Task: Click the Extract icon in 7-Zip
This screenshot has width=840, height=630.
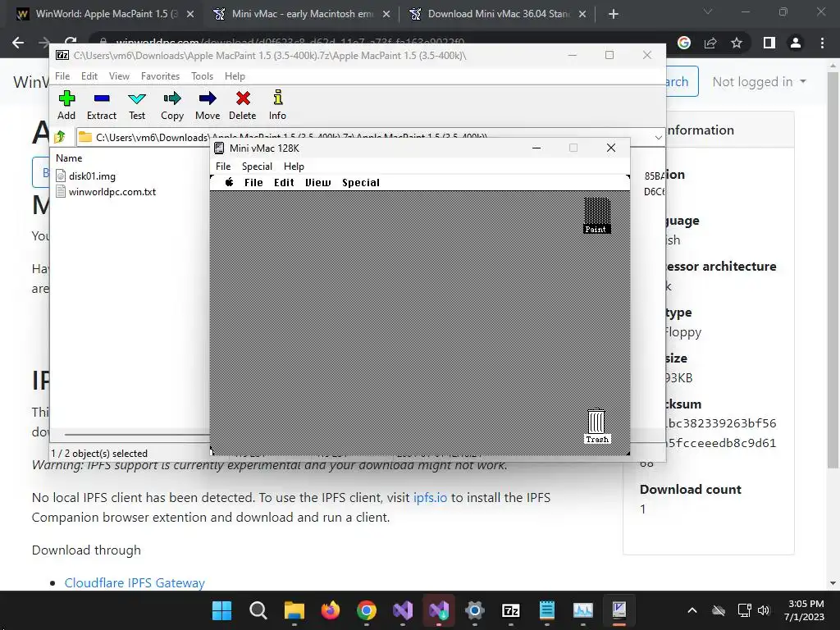Action: (x=101, y=106)
